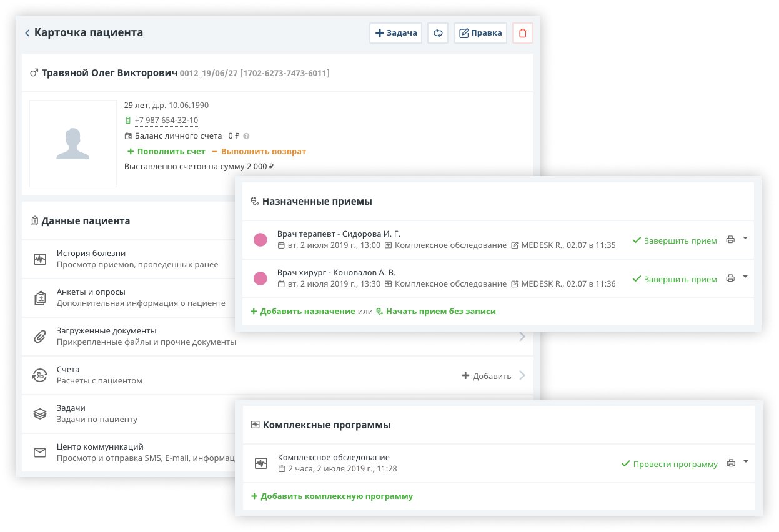Open dropdown arrow for Коновалов appointment

(745, 277)
